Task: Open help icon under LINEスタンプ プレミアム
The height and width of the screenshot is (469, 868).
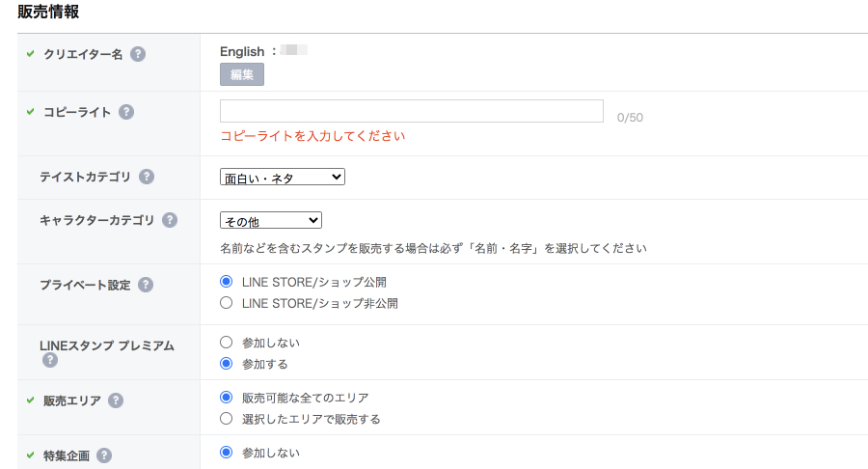Action: (50, 361)
